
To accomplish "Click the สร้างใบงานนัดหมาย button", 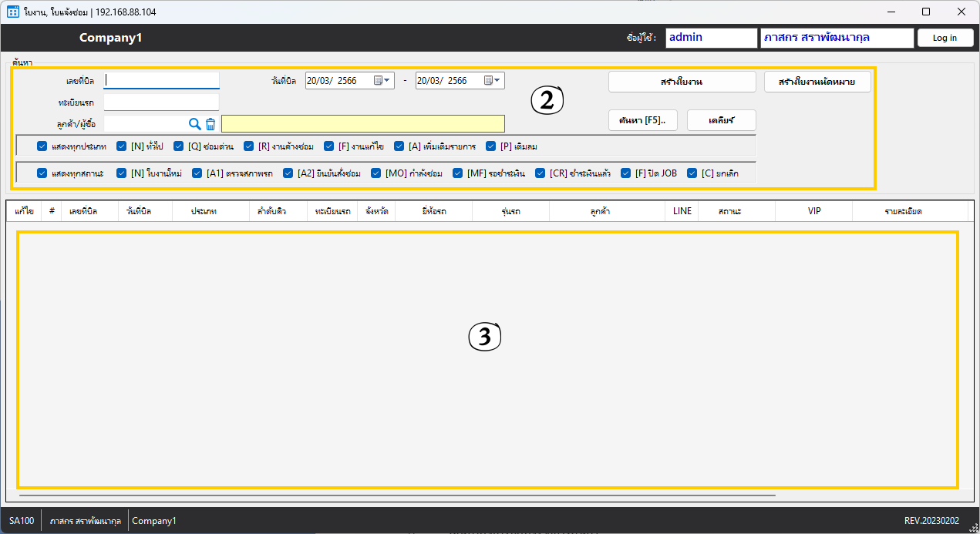I will click(x=817, y=82).
